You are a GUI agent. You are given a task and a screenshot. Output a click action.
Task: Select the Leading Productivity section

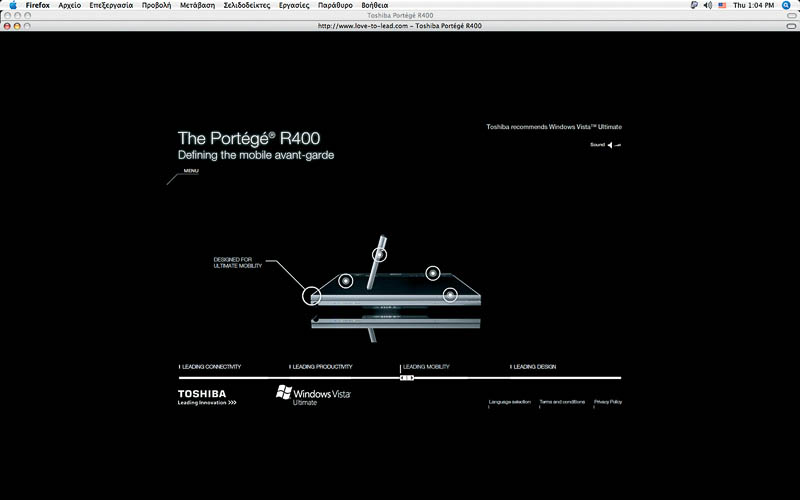pos(321,367)
